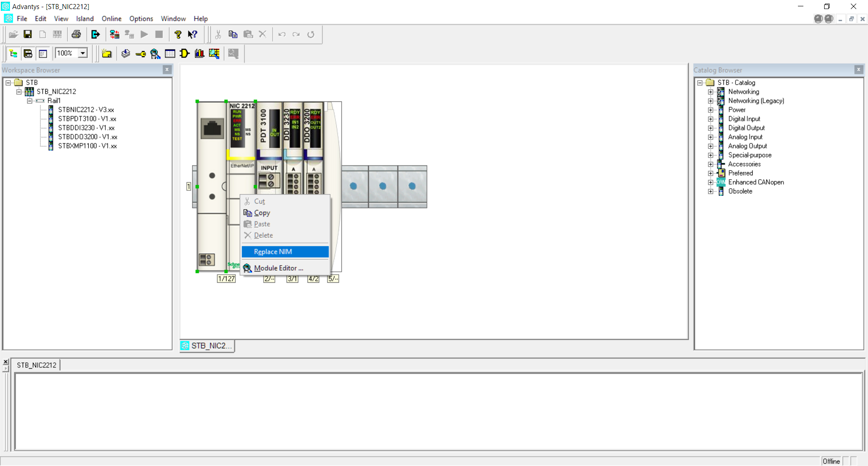The height and width of the screenshot is (466, 868).
Task: Select STBDDO3200 - V1.xx tree item
Action: tap(88, 137)
